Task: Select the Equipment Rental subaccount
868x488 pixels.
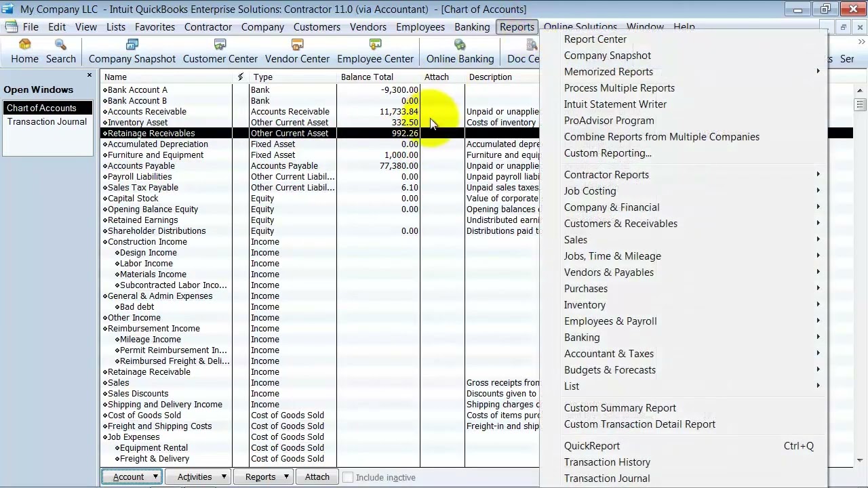Action: (320, 447)
